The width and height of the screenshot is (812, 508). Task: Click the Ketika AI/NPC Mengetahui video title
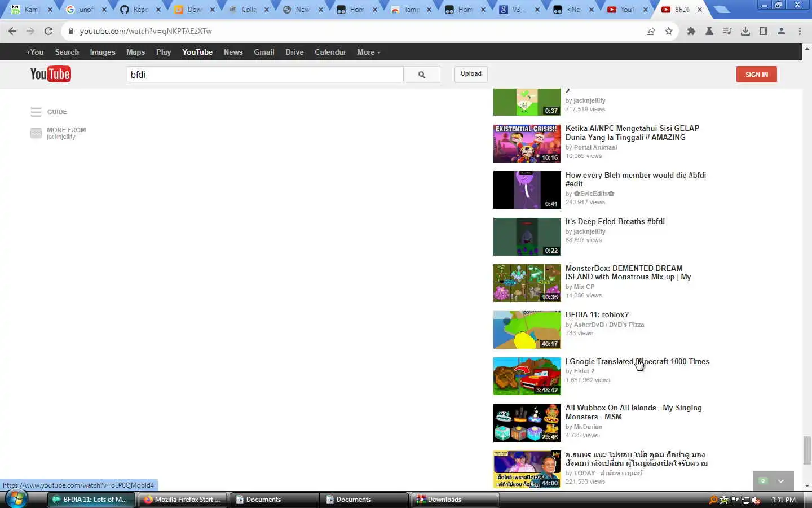point(632,133)
